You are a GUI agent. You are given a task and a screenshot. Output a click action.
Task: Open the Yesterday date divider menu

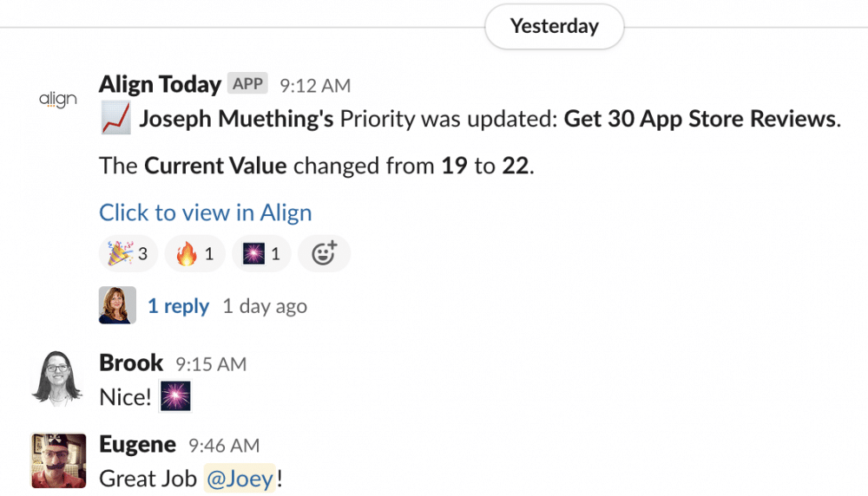pos(554,26)
